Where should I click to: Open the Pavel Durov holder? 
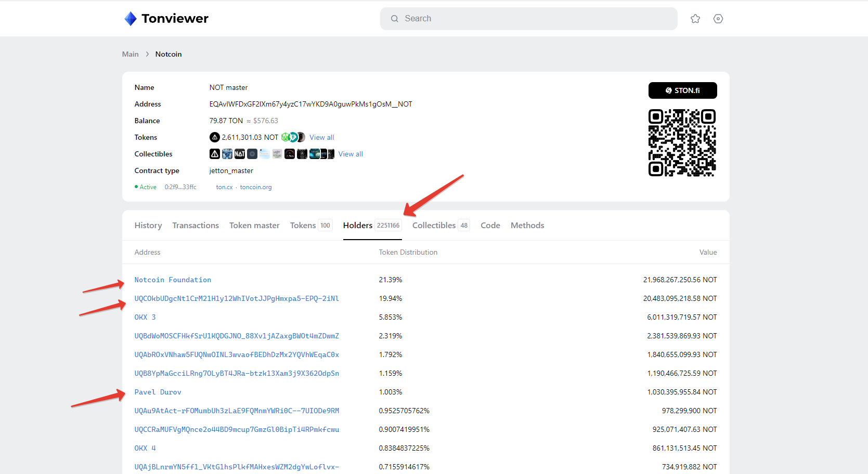point(158,392)
